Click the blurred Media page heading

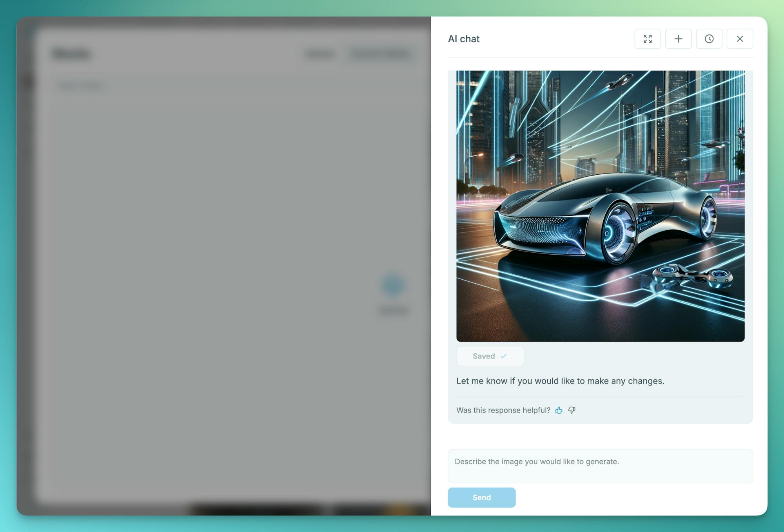coord(71,54)
